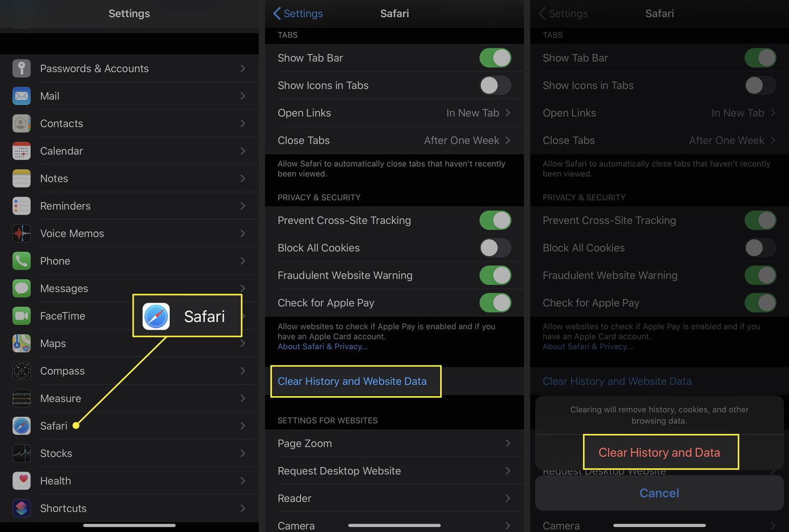Image resolution: width=789 pixels, height=532 pixels.
Task: Click the Health heart icon
Action: pyautogui.click(x=21, y=480)
